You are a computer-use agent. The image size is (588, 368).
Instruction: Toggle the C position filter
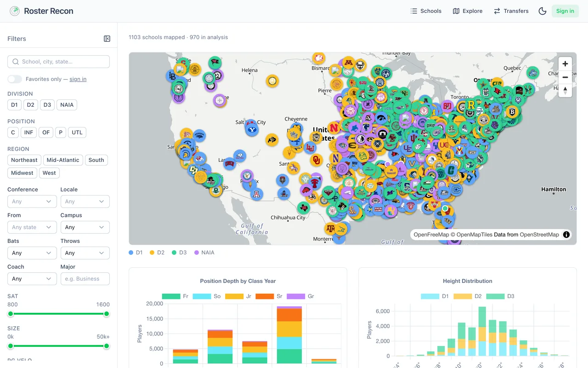click(13, 132)
